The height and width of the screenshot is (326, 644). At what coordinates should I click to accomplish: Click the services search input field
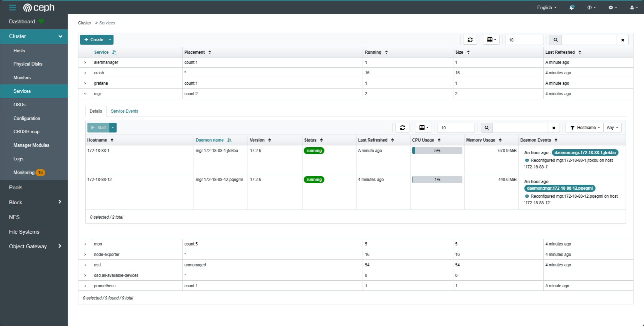[x=589, y=40]
